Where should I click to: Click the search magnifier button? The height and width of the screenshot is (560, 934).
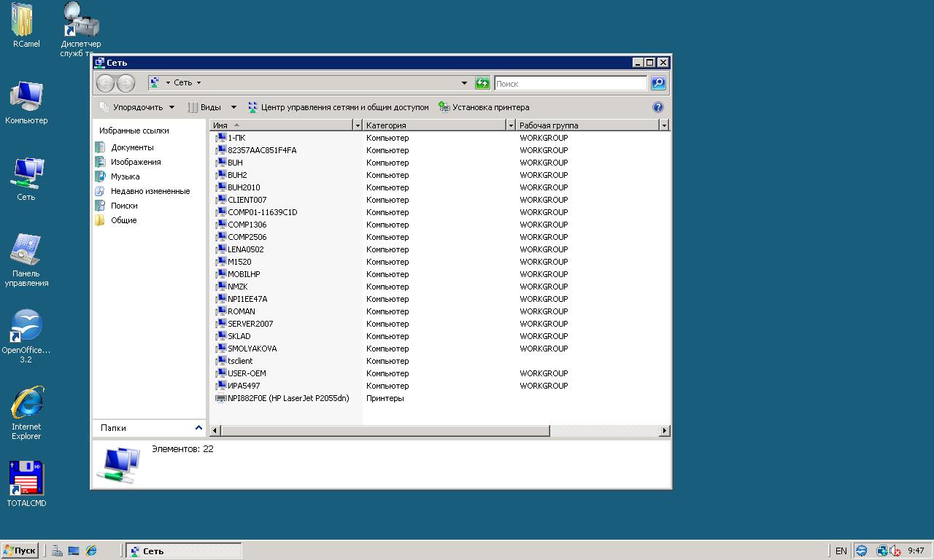click(x=657, y=83)
